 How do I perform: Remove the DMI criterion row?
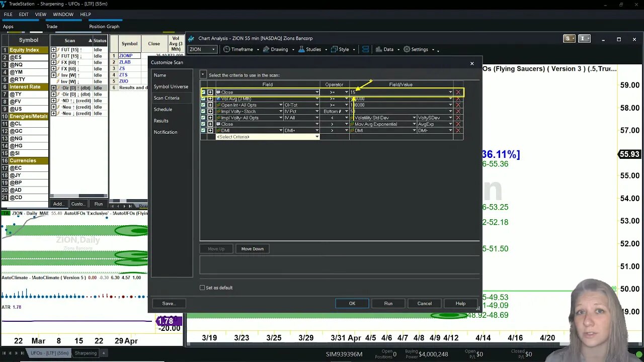click(458, 131)
